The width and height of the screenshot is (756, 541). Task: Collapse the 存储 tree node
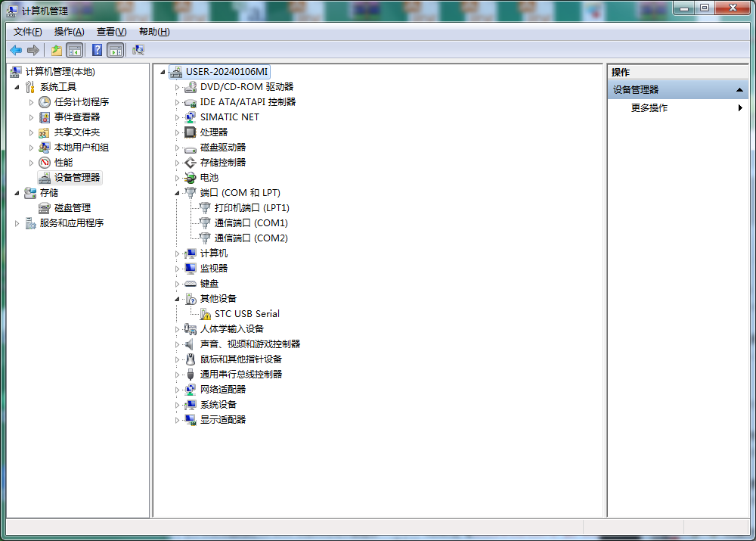tap(17, 193)
